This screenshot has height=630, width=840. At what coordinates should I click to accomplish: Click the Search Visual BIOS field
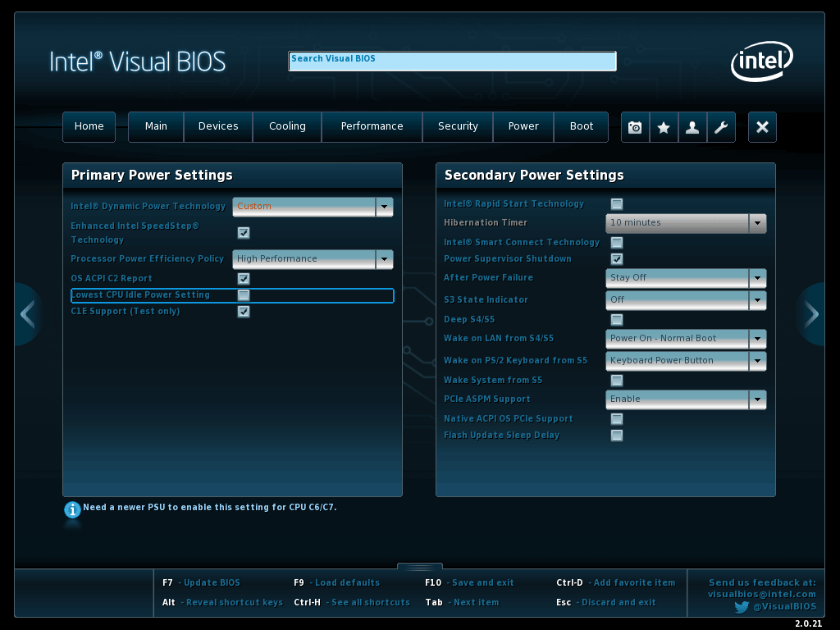click(x=452, y=62)
